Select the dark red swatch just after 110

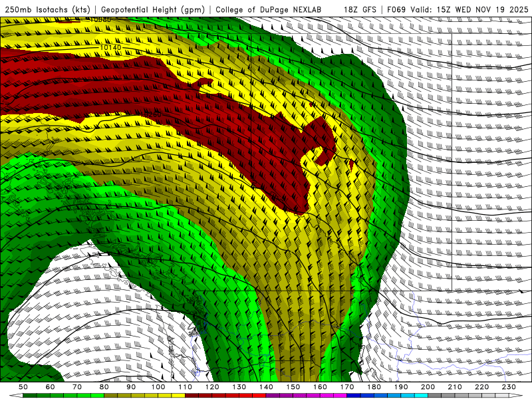192,396
